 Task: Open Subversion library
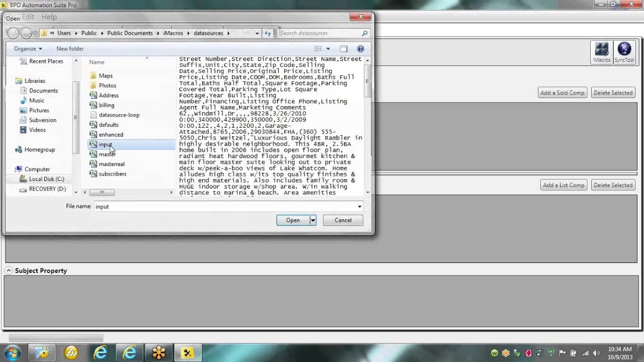(x=43, y=120)
